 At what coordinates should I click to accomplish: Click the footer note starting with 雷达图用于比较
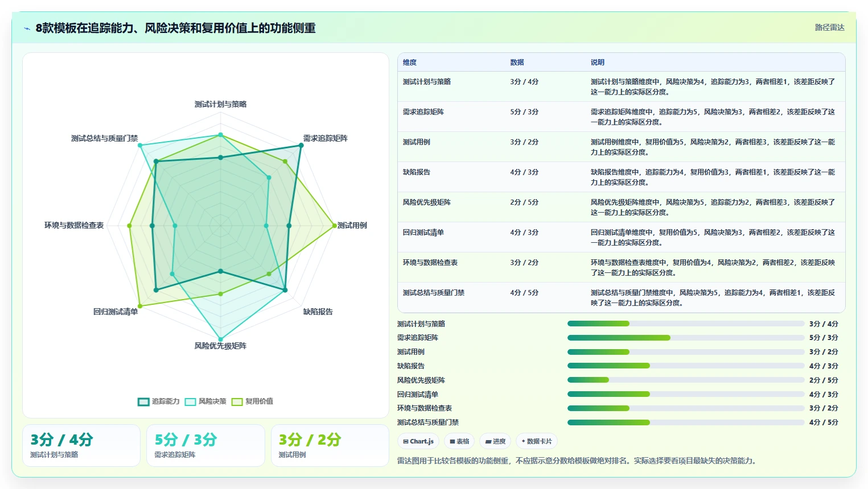click(x=578, y=461)
